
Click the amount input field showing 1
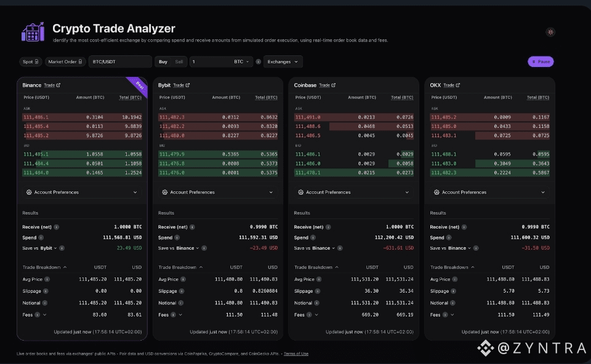tap(211, 61)
